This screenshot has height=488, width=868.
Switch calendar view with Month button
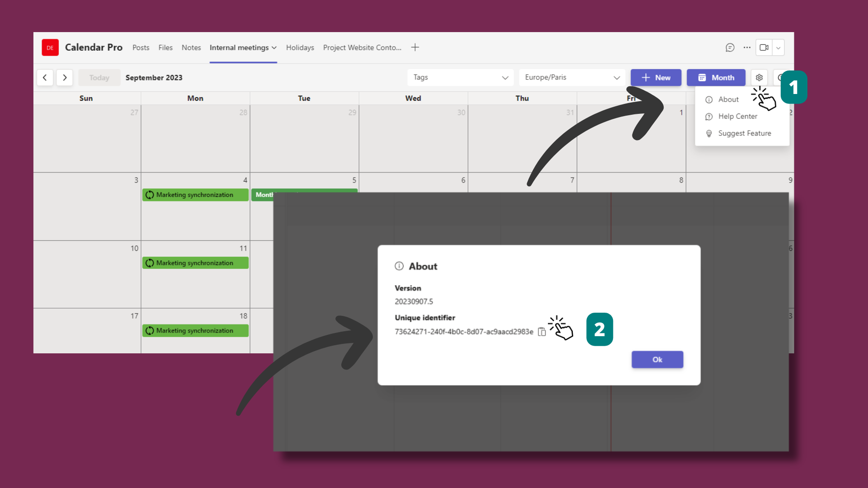coord(716,78)
